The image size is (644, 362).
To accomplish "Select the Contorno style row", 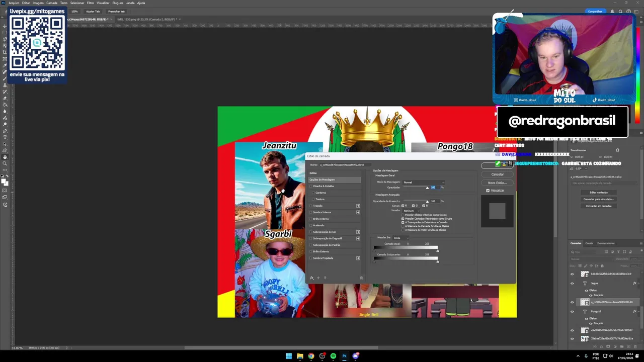I will 335,193.
